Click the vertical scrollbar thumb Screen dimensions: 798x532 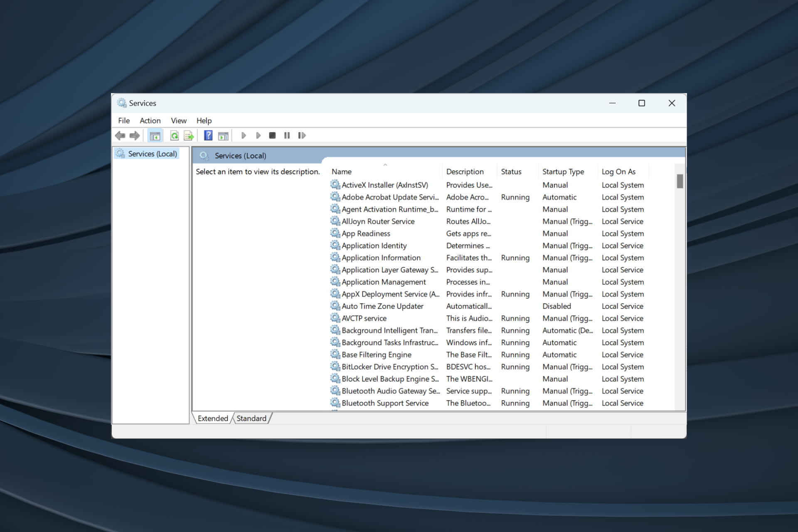click(x=680, y=182)
